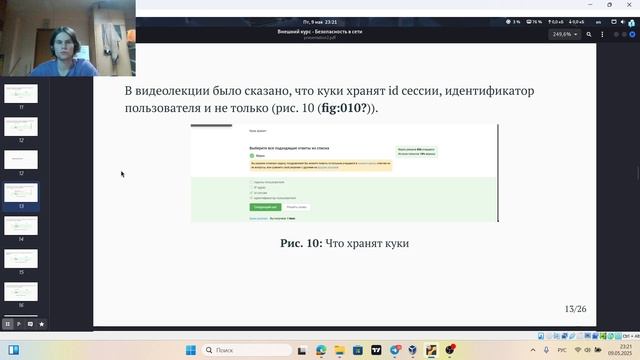The width and height of the screenshot is (640, 360).
Task: Switch sidebar to annotations view
Action: click(x=30, y=324)
